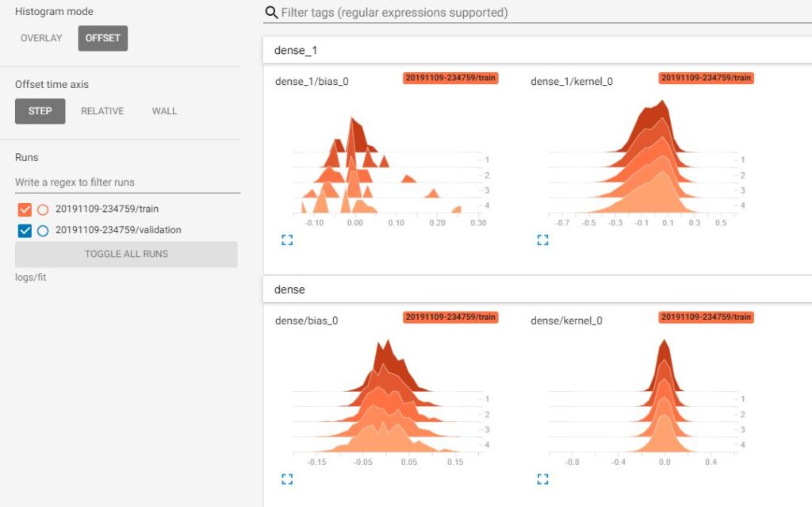The width and height of the screenshot is (812, 507).
Task: Click the dense/kernel_0 chart title
Action: (x=566, y=321)
